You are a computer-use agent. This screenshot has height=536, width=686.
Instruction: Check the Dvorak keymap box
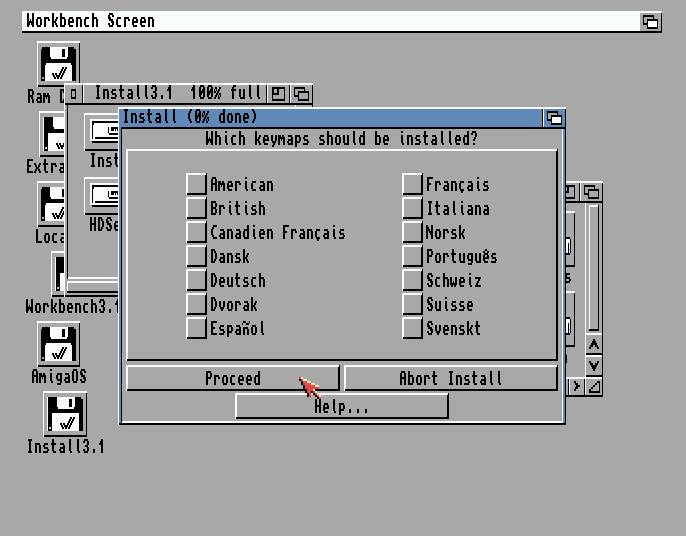click(196, 304)
